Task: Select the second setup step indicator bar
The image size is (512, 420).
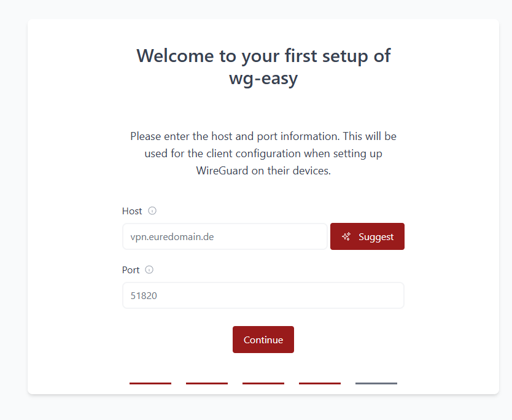Action: tap(207, 383)
